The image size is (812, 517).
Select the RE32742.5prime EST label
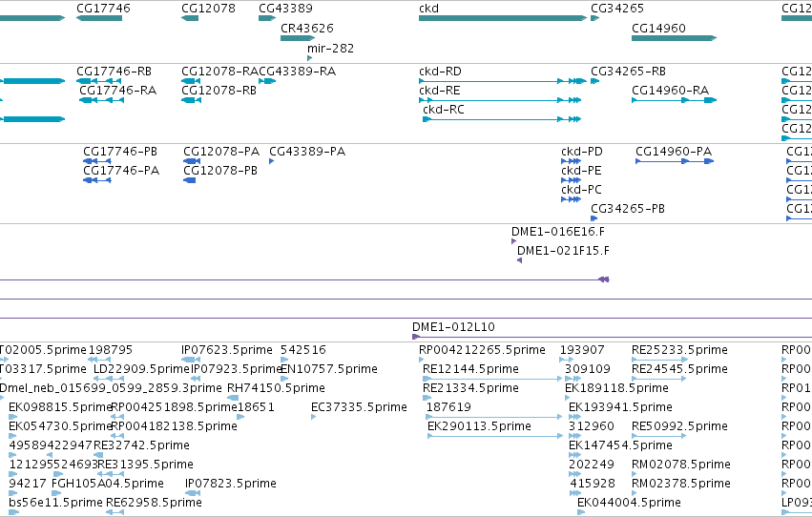pyautogui.click(x=141, y=445)
